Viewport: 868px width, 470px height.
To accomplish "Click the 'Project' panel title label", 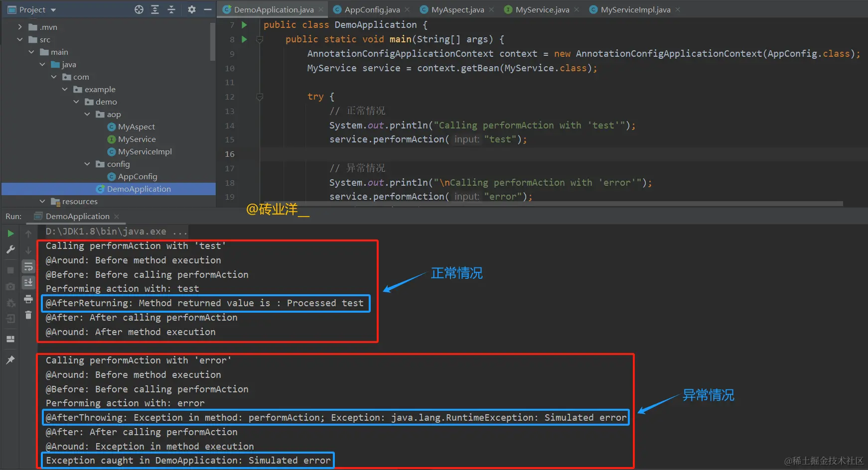I will click(x=32, y=10).
